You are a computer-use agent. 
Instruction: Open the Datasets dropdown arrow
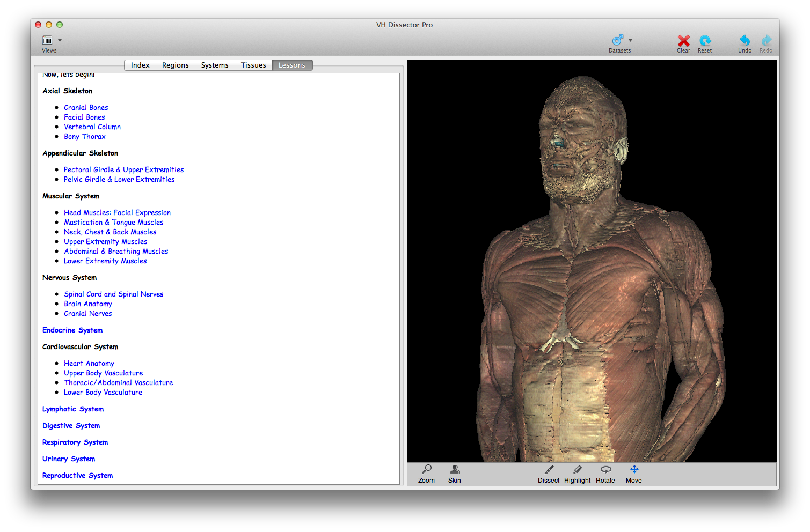coord(630,40)
